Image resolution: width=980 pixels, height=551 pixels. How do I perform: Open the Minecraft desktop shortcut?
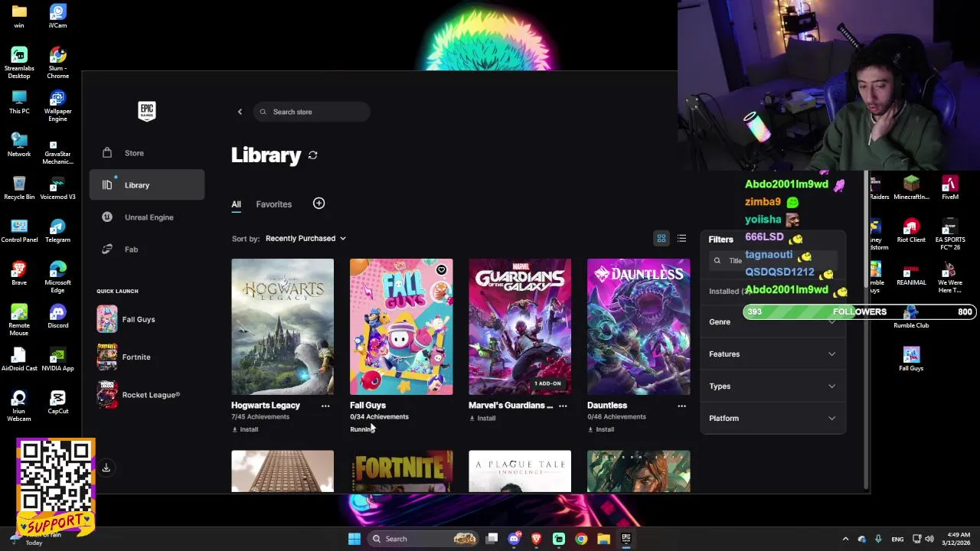[x=911, y=187]
